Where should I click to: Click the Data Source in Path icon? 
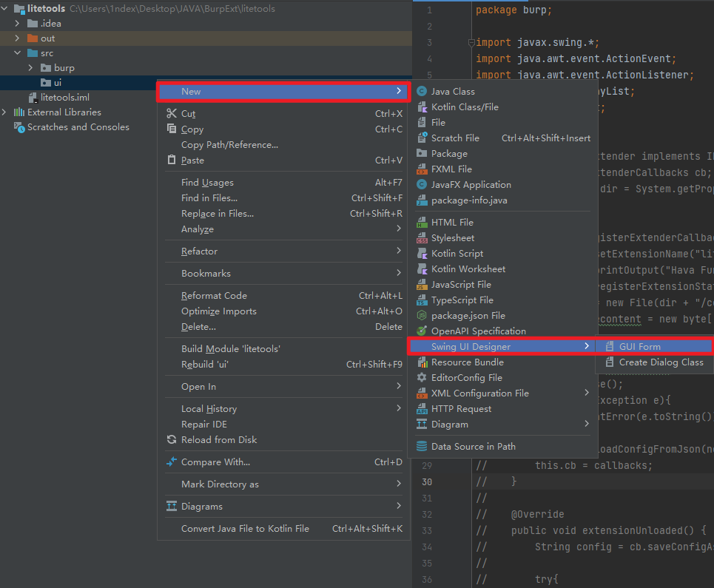pyautogui.click(x=422, y=447)
